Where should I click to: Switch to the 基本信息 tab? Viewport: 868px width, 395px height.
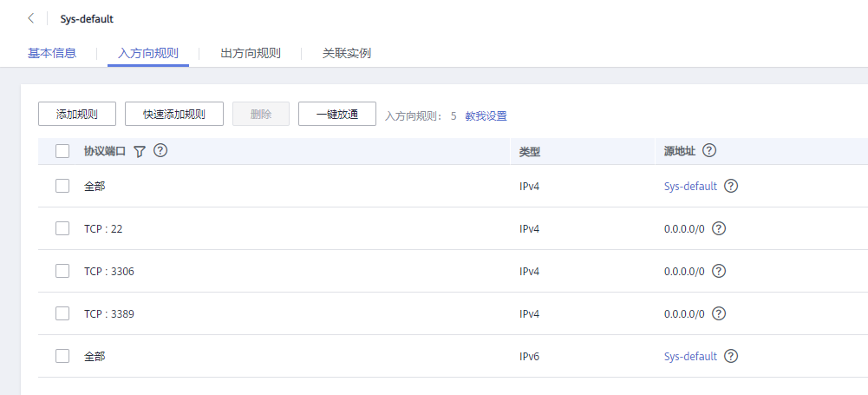pyautogui.click(x=52, y=53)
